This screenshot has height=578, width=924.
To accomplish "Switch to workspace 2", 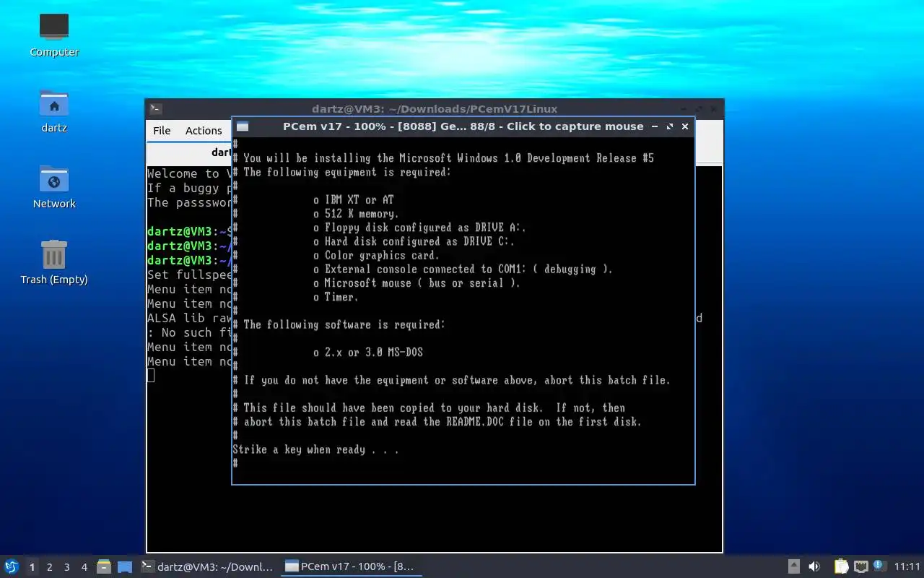I will pyautogui.click(x=49, y=566).
